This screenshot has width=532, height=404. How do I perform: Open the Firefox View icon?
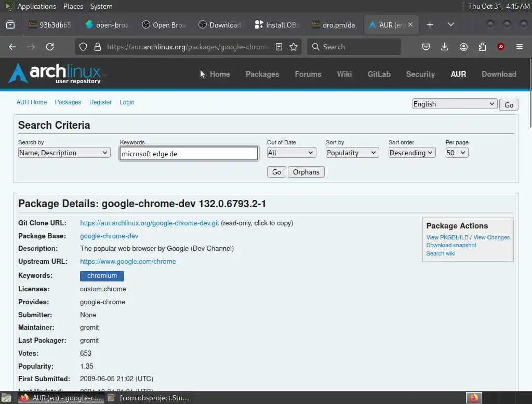coord(10,25)
